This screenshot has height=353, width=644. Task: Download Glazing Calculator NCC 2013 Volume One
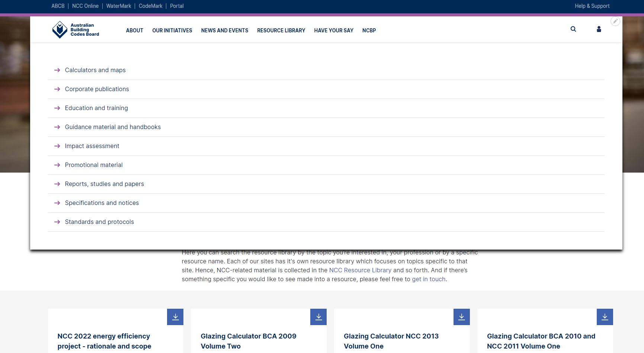point(461,317)
